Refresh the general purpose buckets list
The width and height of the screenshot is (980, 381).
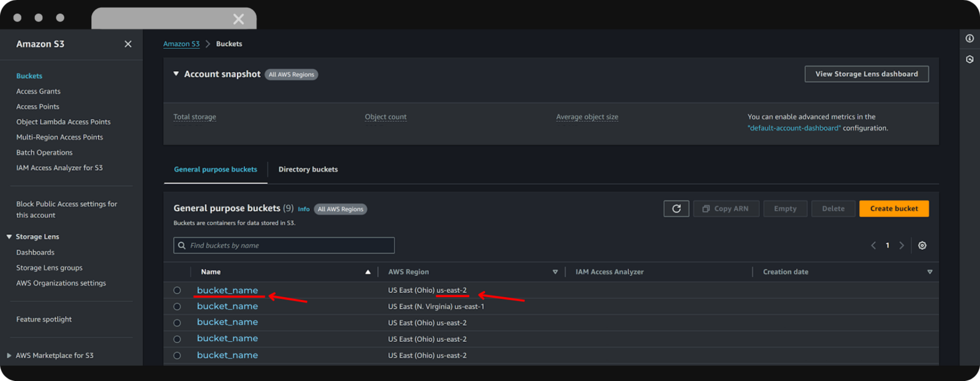click(676, 209)
